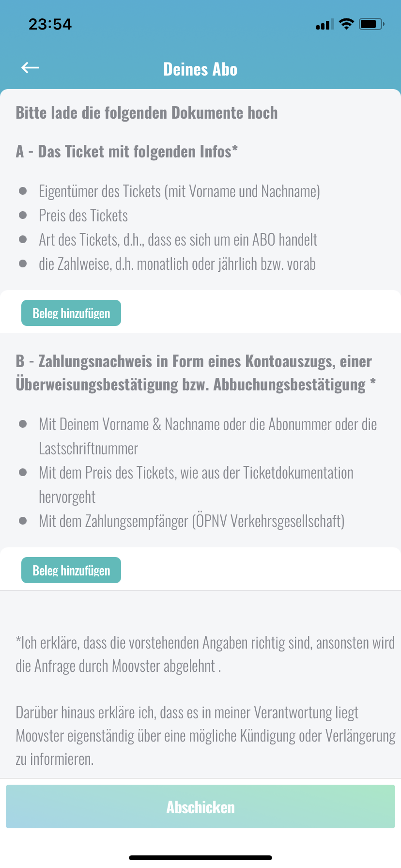Tap the back arrow in the header
401x868 pixels.
pos(30,68)
